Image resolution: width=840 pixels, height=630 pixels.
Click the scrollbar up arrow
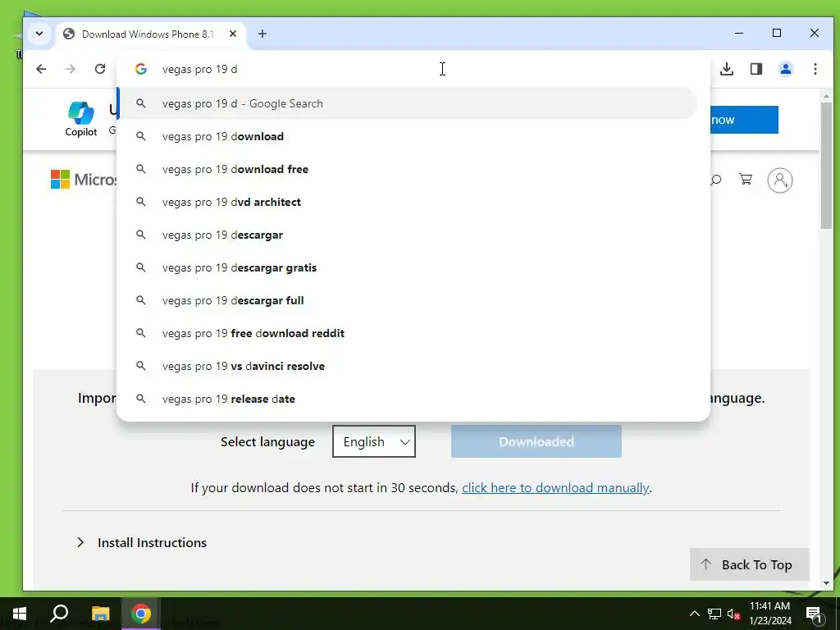click(826, 96)
